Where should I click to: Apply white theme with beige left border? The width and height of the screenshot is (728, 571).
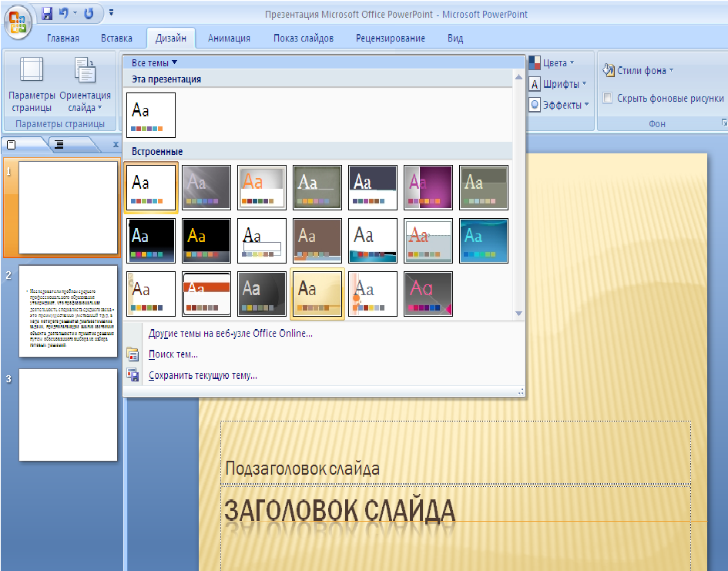tap(151, 294)
